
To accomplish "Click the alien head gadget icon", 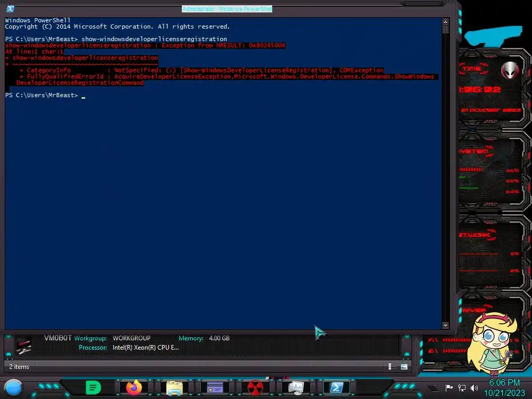I will click(510, 71).
